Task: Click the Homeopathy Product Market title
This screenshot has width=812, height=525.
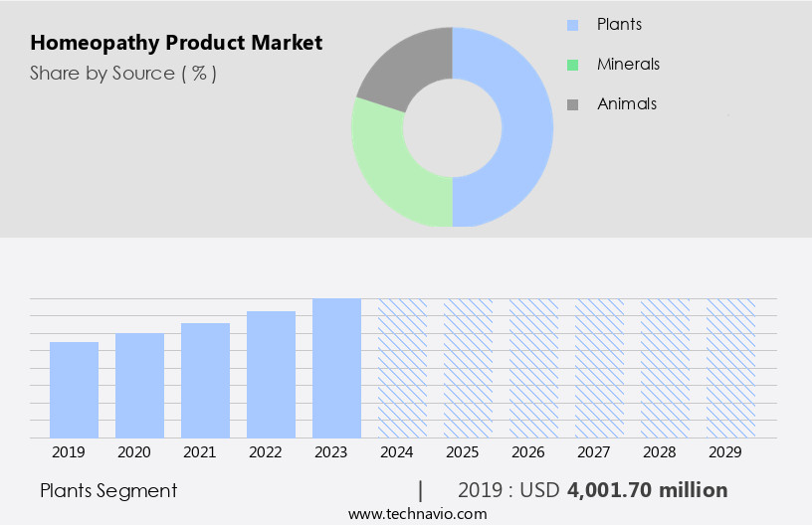Action: pos(176,43)
